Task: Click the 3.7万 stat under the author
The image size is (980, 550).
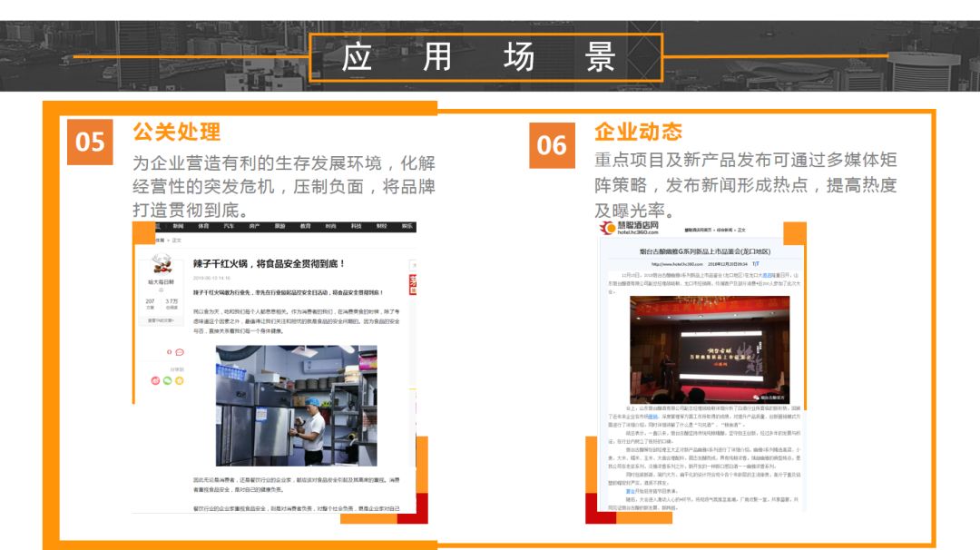Action: (171, 301)
